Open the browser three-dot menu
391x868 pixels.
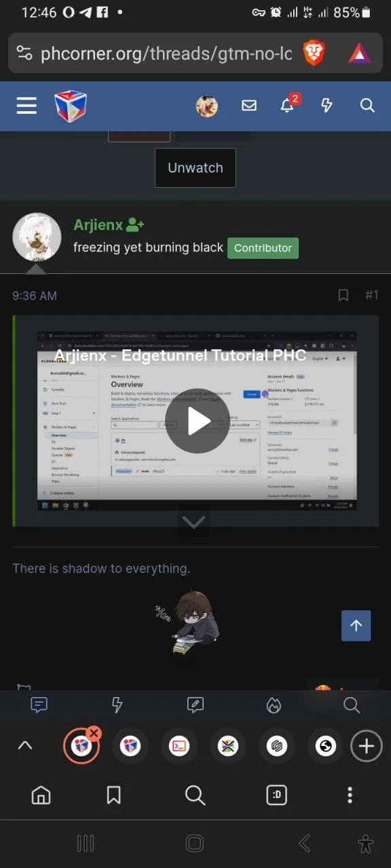tap(350, 795)
